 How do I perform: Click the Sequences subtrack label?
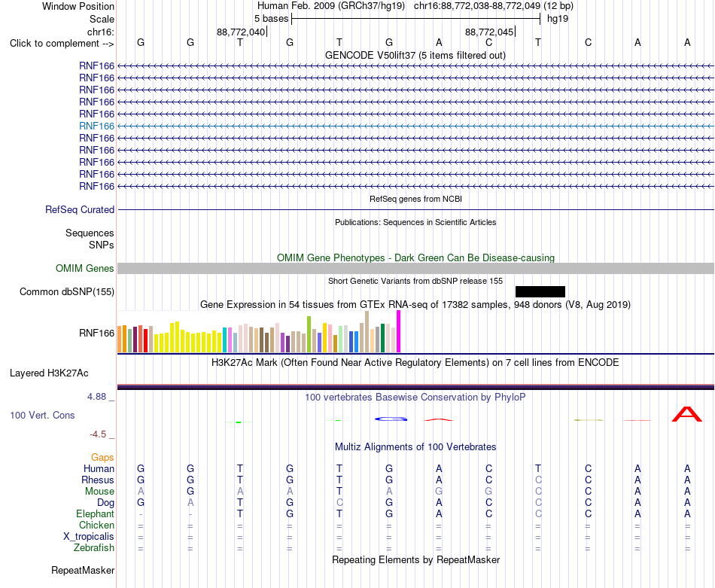(90, 233)
